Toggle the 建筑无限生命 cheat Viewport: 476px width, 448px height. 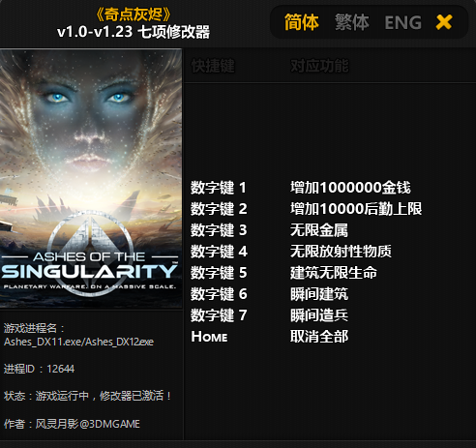(334, 273)
